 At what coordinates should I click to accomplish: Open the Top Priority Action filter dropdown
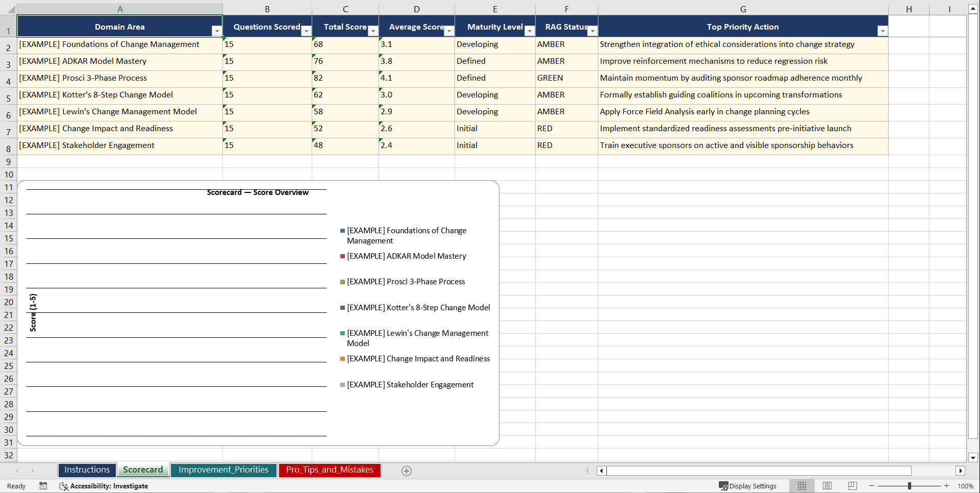pyautogui.click(x=883, y=31)
